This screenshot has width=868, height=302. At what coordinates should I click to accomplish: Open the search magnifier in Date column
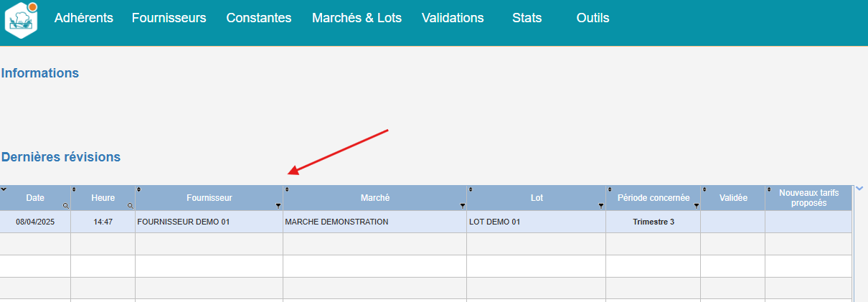(66, 206)
